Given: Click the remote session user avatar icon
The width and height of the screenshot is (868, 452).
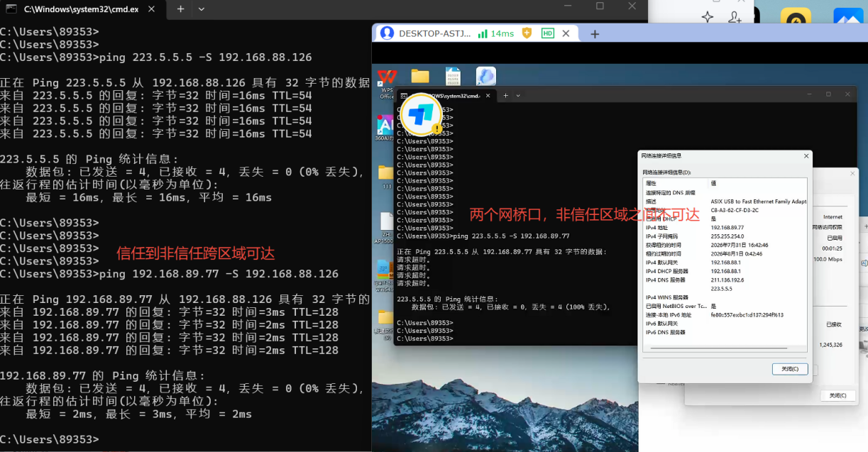Looking at the screenshot, I should point(386,33).
